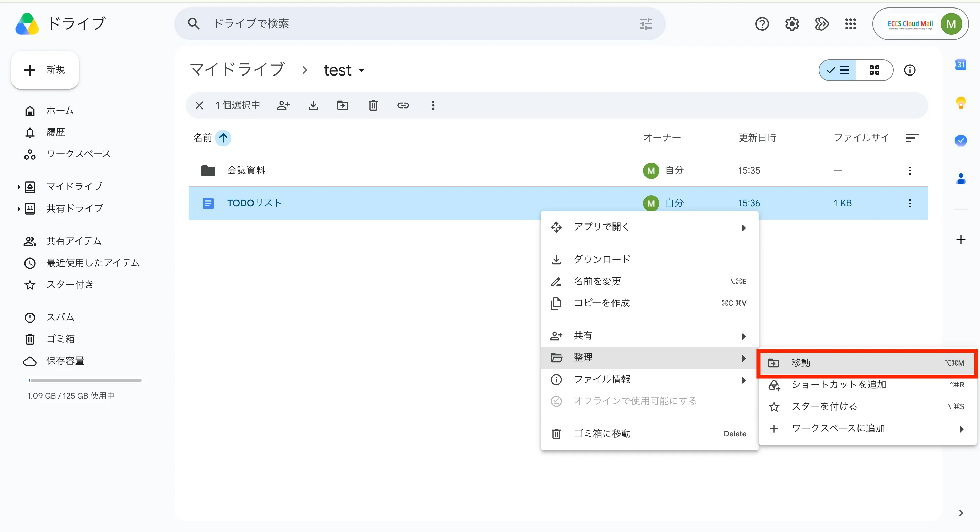Open more actions dots in selection toolbar
Screen dimensions: 980x532
[x=433, y=105]
